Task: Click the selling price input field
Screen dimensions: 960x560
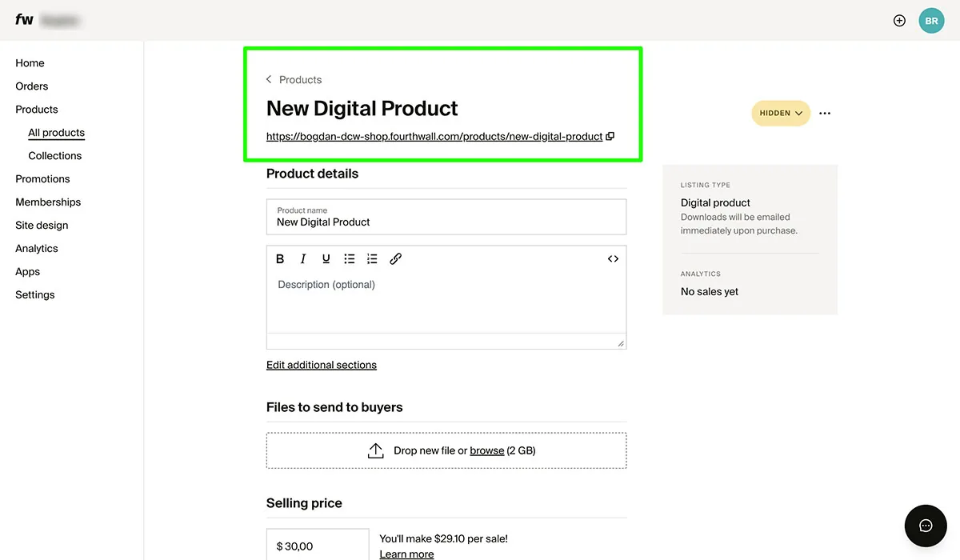Action: click(x=318, y=546)
